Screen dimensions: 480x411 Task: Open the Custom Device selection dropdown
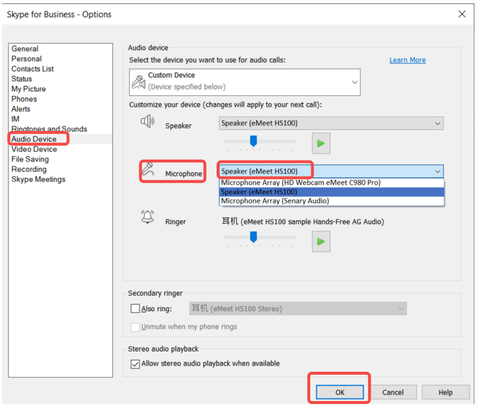pyautogui.click(x=245, y=82)
